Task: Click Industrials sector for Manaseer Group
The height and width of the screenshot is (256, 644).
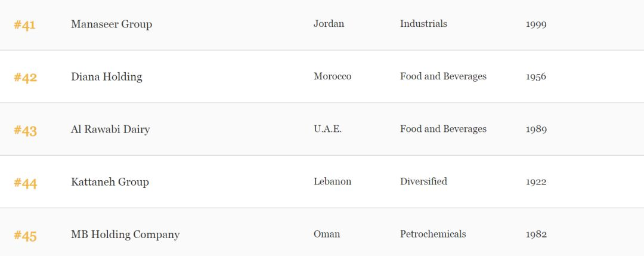Action: point(423,24)
